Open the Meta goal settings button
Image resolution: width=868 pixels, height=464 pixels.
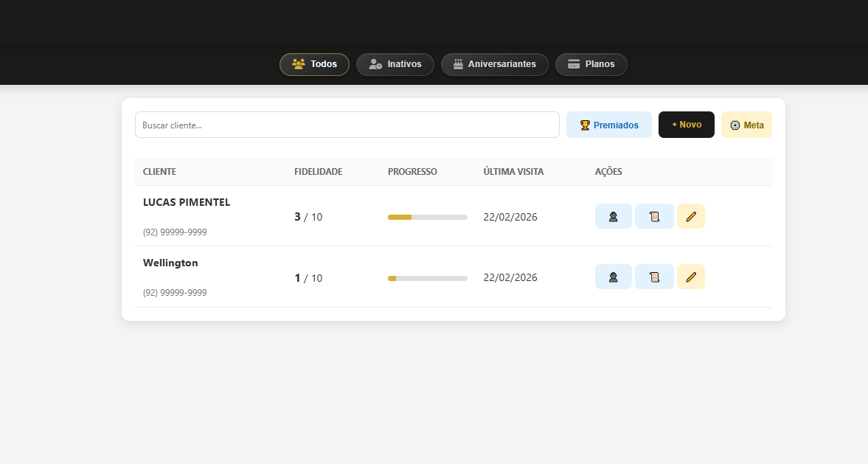[746, 125]
